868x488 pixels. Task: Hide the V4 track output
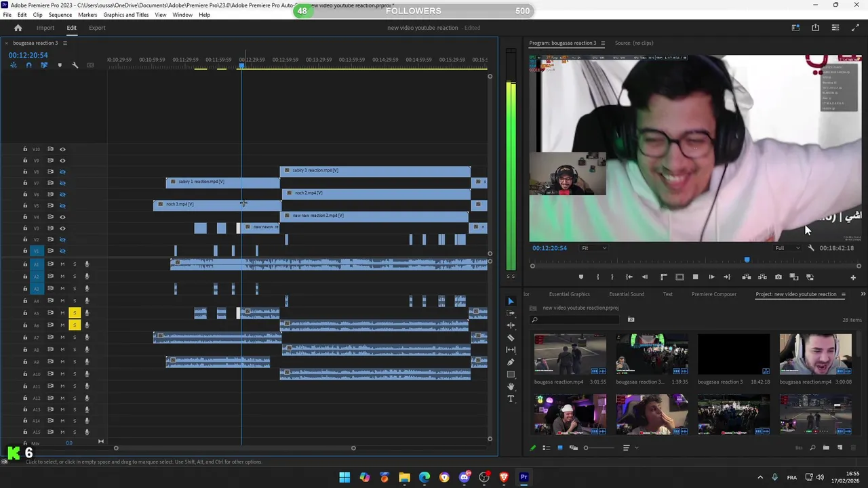(x=62, y=217)
